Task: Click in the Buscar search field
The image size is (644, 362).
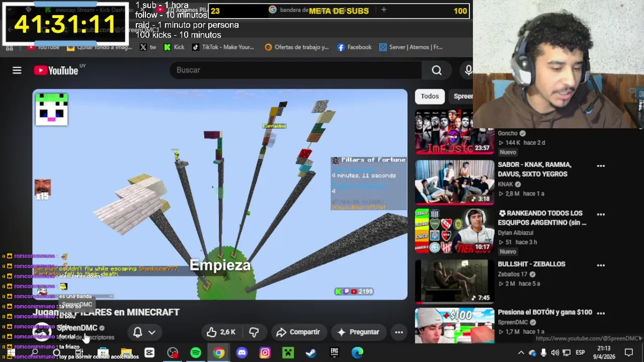Action: [x=296, y=70]
